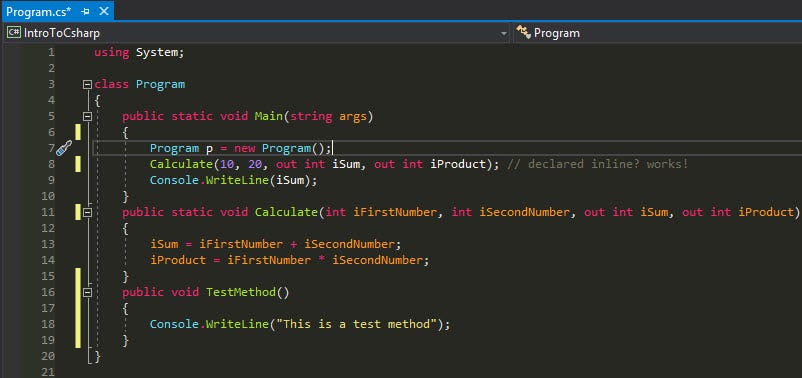The height and width of the screenshot is (378, 802).
Task: Click 'args' parameter on line 5
Action: click(x=353, y=117)
